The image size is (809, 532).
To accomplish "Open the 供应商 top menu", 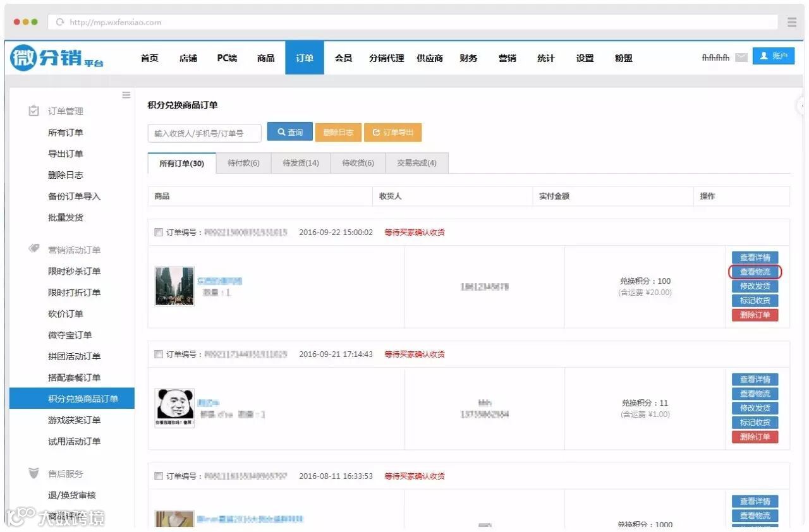I will click(x=430, y=58).
